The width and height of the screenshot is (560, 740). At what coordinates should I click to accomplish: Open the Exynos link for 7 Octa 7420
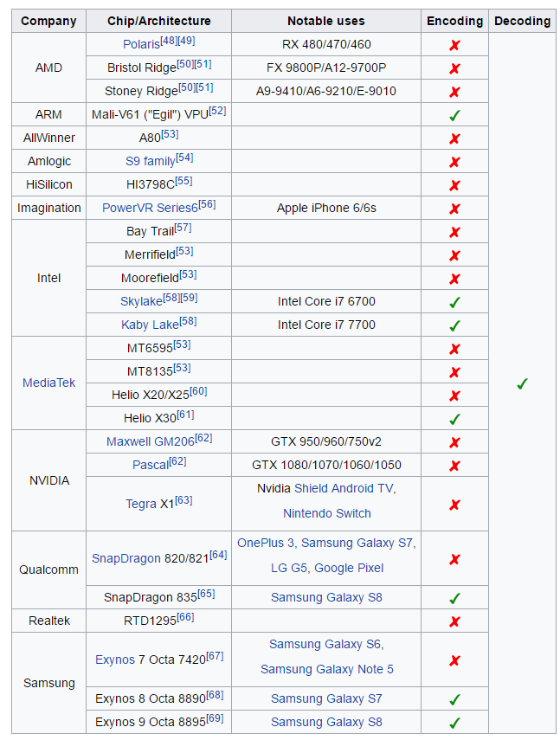point(116,660)
